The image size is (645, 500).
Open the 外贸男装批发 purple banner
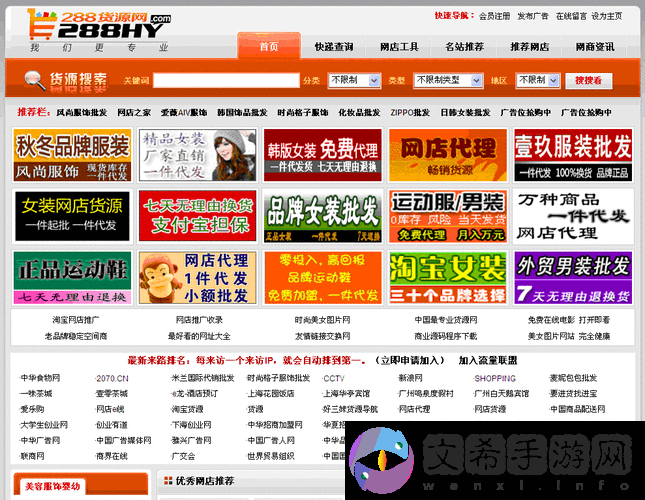click(573, 278)
